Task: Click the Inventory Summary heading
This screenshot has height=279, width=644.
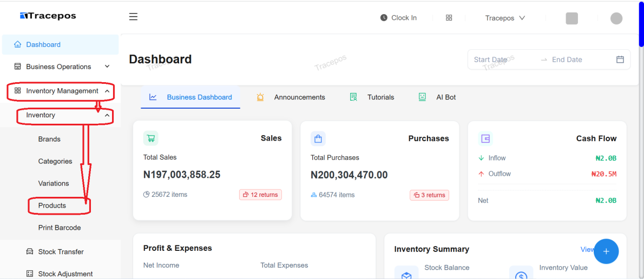Action: pyautogui.click(x=432, y=249)
